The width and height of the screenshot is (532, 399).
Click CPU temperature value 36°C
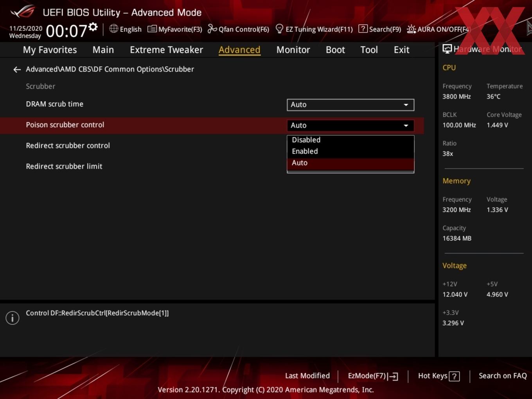click(493, 97)
